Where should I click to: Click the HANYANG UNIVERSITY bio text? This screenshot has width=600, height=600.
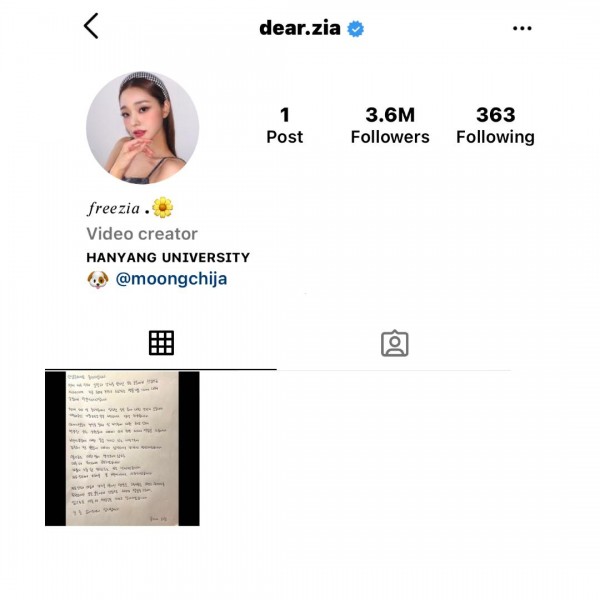pyautogui.click(x=168, y=257)
